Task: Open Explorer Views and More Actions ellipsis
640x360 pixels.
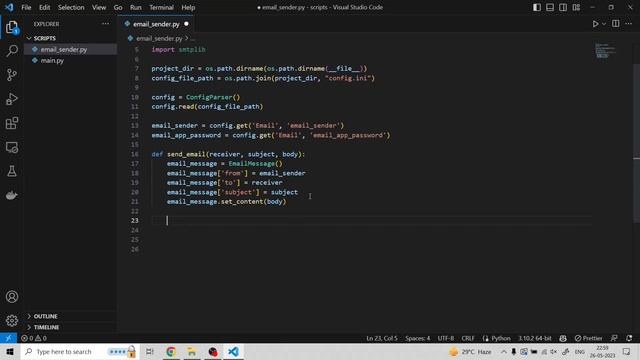Action: 105,24
